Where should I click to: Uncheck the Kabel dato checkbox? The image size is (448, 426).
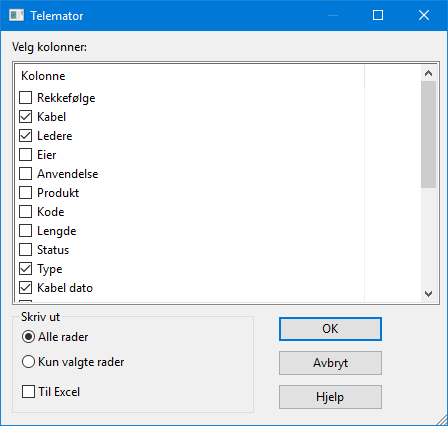point(26,288)
